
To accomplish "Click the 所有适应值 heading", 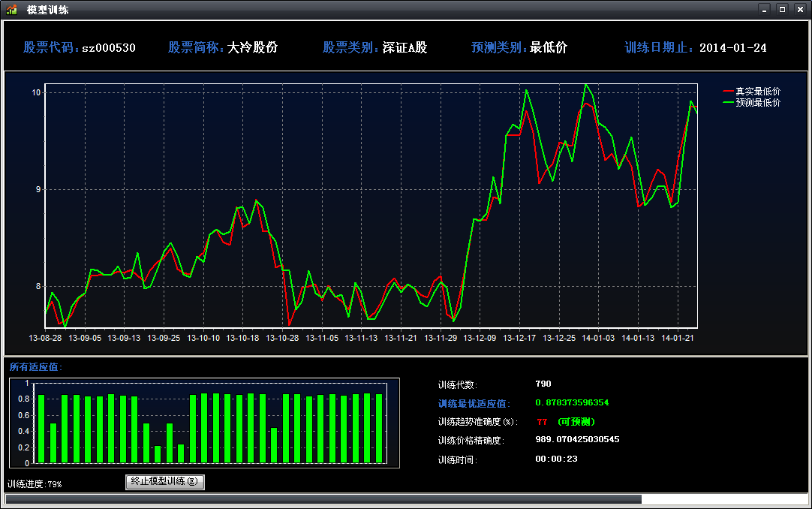I will click(36, 367).
